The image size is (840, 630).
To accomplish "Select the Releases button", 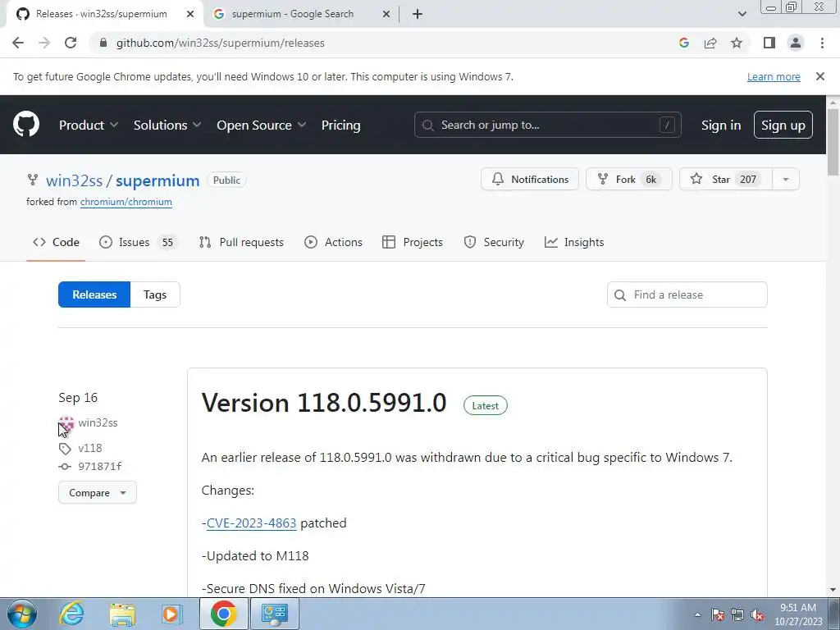I will click(94, 294).
